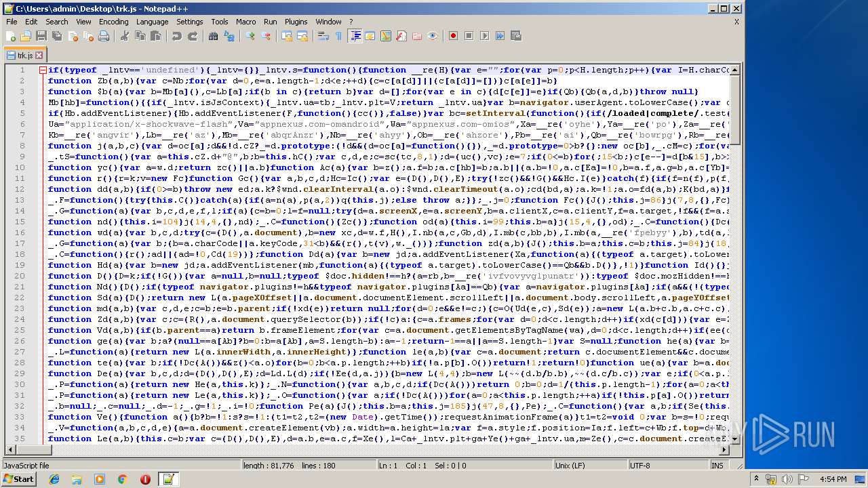
Task: Click the Close All toolbar icon
Action: point(88,36)
